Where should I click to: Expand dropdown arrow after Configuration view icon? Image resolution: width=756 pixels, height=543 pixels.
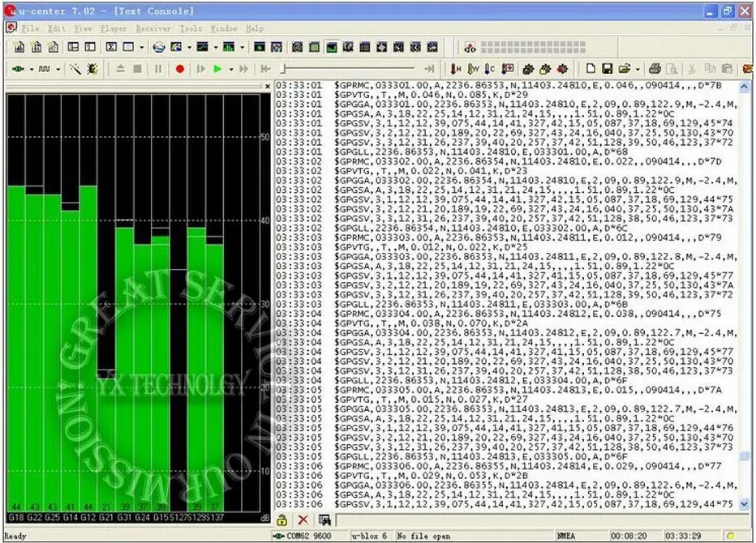(x=141, y=47)
